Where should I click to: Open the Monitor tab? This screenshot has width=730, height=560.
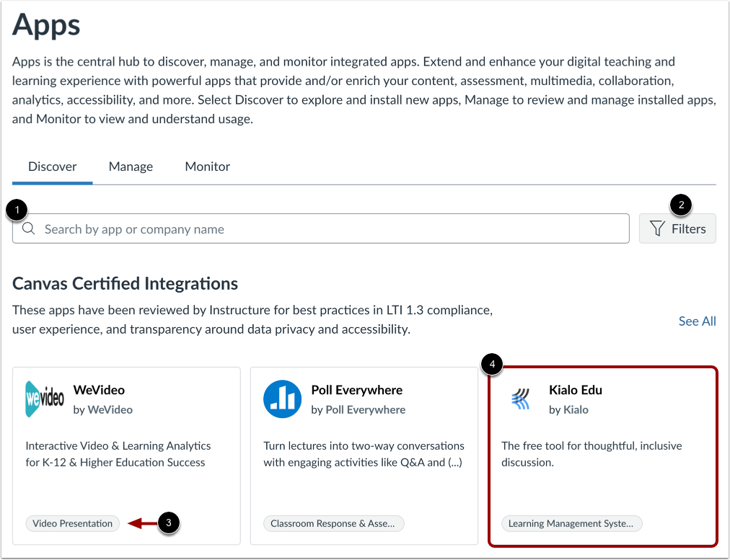pyautogui.click(x=207, y=166)
